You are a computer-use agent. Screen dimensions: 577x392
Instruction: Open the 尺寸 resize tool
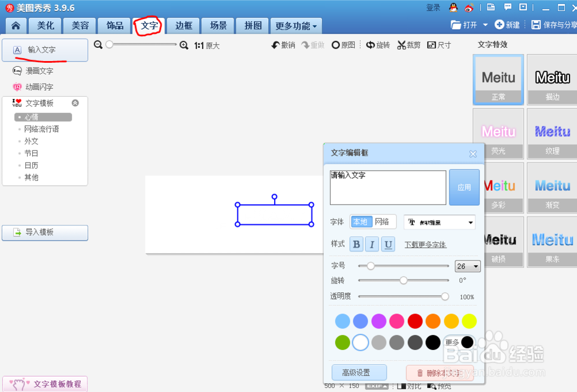[x=439, y=44]
